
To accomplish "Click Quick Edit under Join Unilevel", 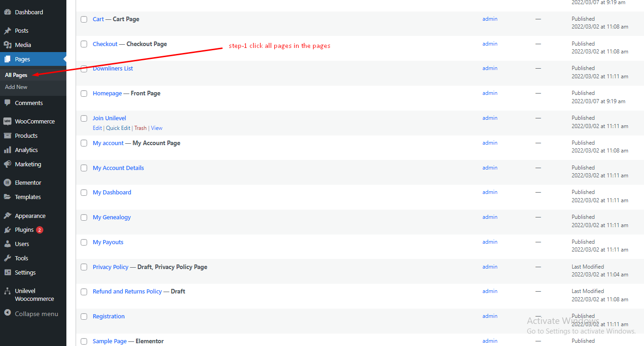I will pyautogui.click(x=118, y=128).
